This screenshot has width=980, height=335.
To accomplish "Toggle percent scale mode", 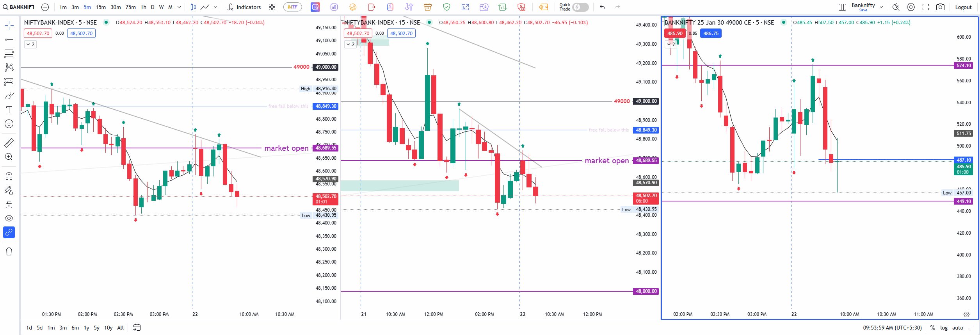I will click(x=932, y=328).
